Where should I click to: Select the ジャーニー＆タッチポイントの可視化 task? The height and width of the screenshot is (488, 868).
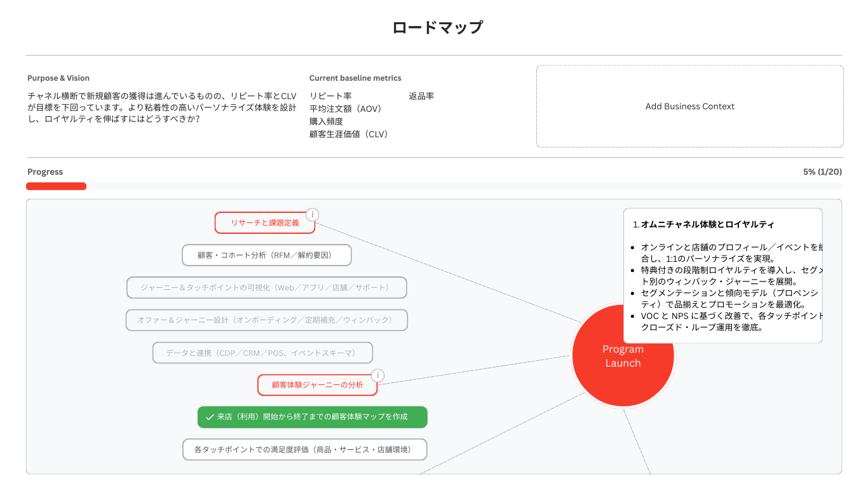(x=267, y=288)
